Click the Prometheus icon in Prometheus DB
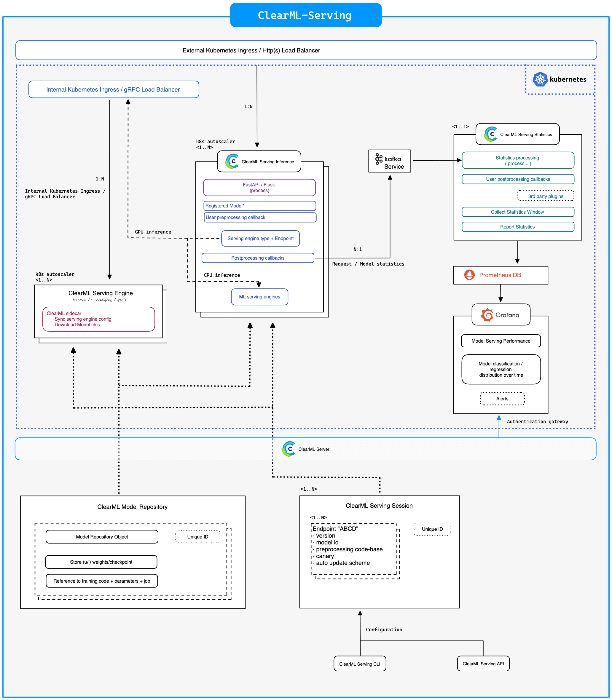Viewport: 612px width, 700px height. (470, 275)
